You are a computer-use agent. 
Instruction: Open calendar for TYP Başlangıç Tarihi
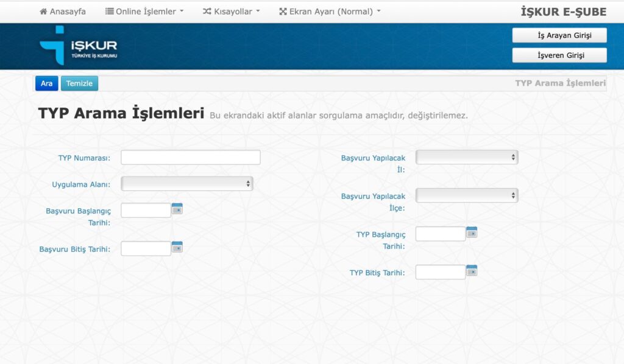472,232
